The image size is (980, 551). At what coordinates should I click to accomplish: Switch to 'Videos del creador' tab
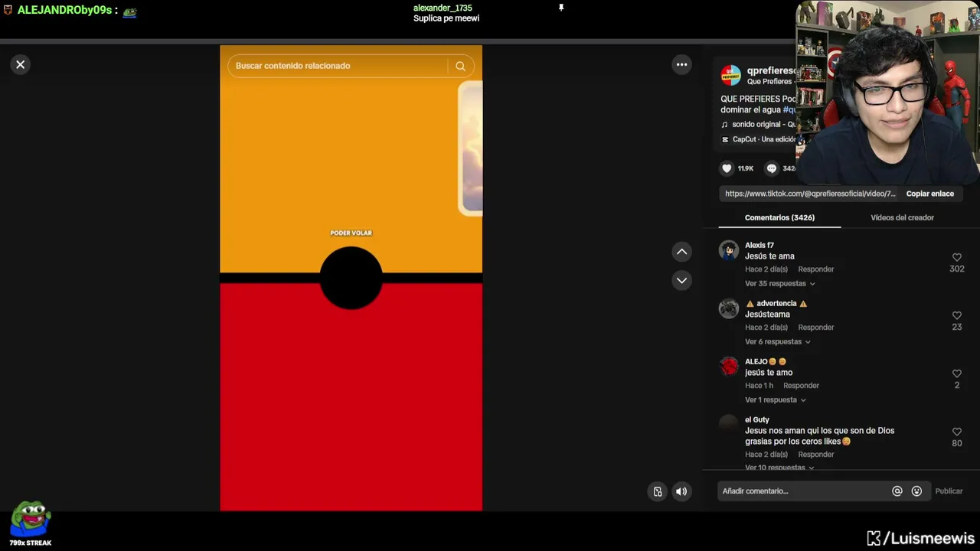point(902,217)
